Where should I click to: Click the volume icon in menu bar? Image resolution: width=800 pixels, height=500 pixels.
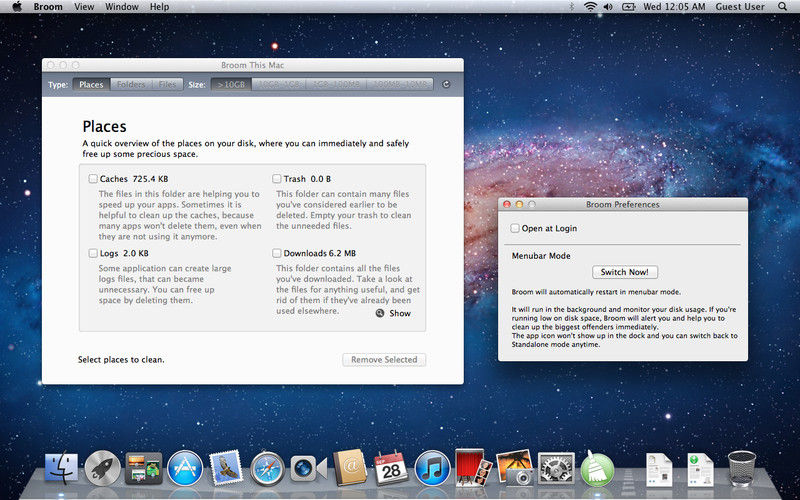pyautogui.click(x=608, y=7)
